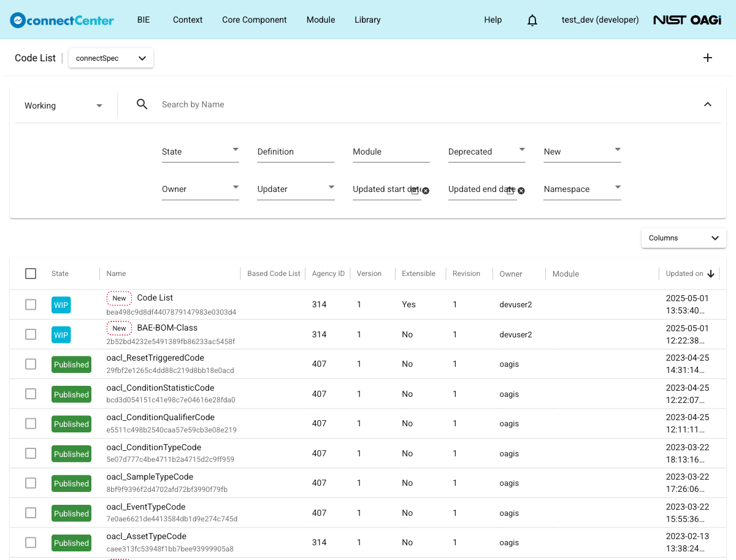Open oacl_ConditionQualifierCode code list
Screen dimensions: 736x560
click(x=161, y=417)
